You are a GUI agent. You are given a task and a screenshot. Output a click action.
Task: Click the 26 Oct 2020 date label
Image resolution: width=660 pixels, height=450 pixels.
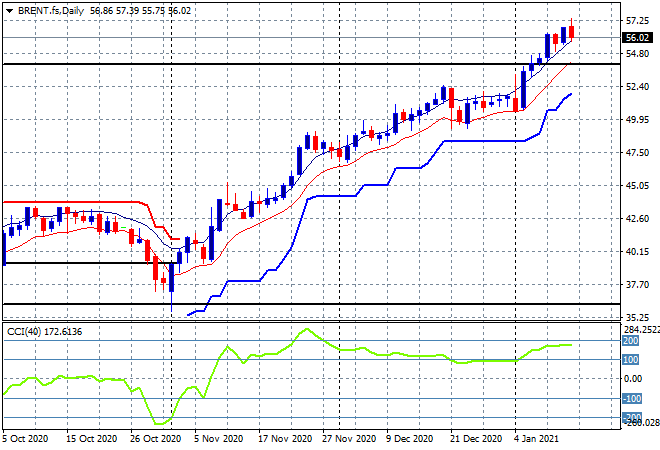click(x=152, y=438)
